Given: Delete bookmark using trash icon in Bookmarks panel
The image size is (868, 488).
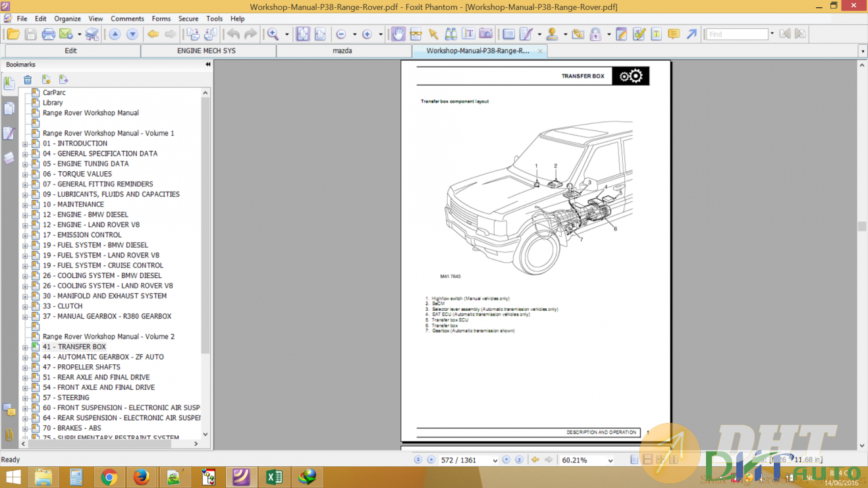Looking at the screenshot, I should coord(28,80).
